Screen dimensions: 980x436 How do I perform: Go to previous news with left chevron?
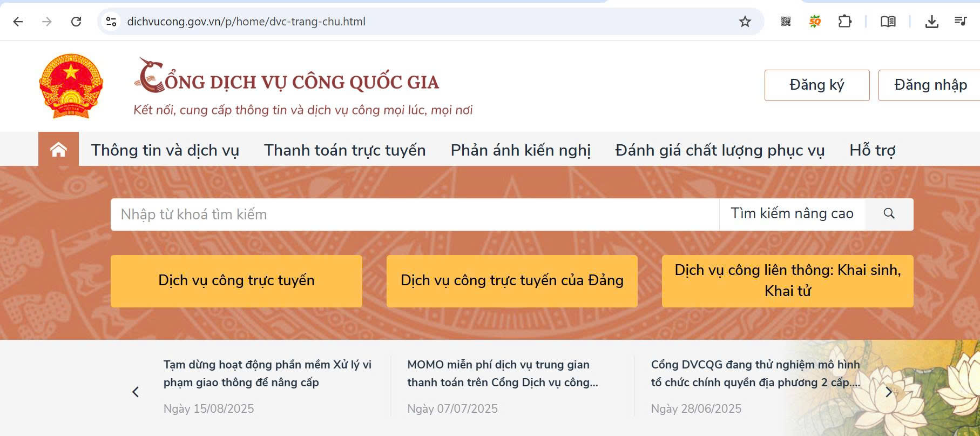[x=136, y=392]
